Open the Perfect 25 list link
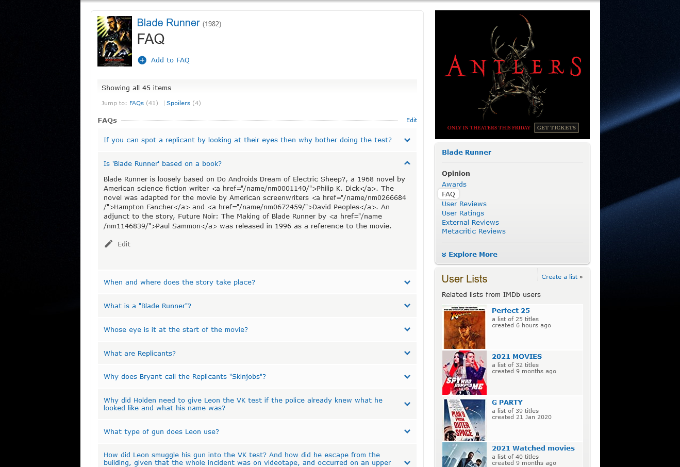The width and height of the screenshot is (680, 467). coord(510,310)
